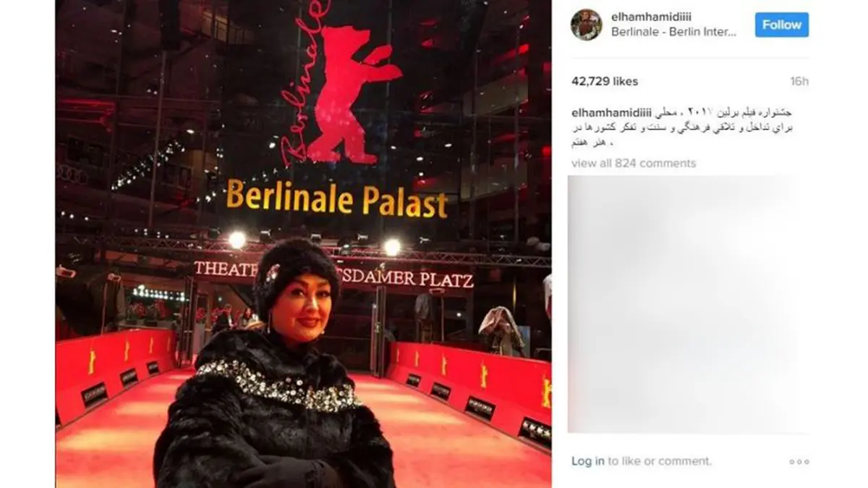Image resolution: width=868 pixels, height=488 pixels.
Task: Open elhamhamidiiii username in the caption
Action: (612, 114)
